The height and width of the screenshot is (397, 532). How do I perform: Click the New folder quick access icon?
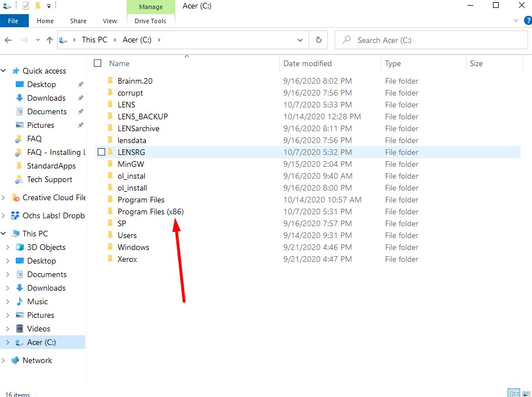click(x=38, y=6)
